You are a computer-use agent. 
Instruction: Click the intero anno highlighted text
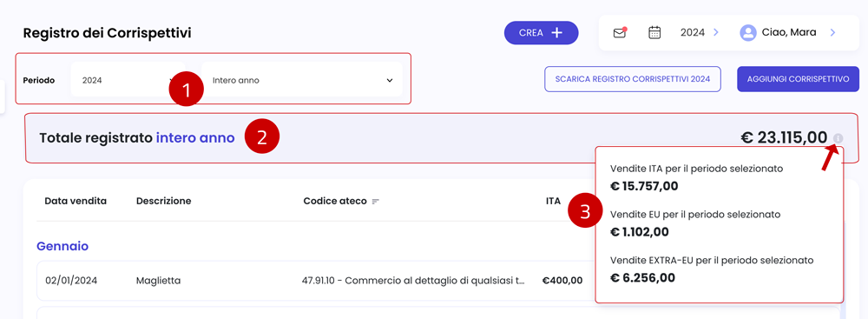click(195, 137)
